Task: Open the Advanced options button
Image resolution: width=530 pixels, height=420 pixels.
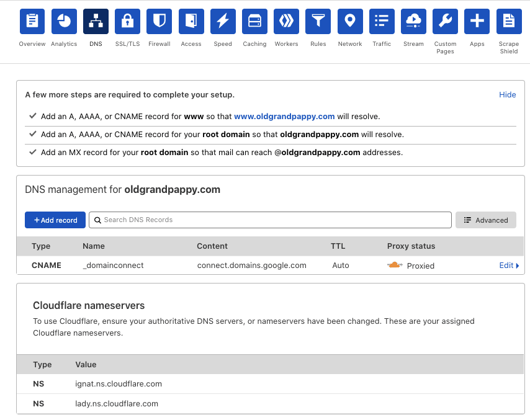Action: [x=486, y=220]
